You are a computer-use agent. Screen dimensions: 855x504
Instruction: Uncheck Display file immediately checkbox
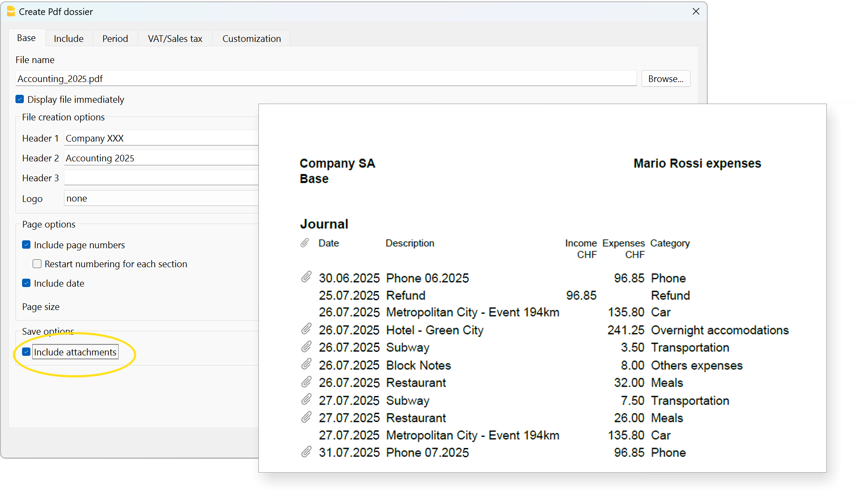click(x=20, y=99)
